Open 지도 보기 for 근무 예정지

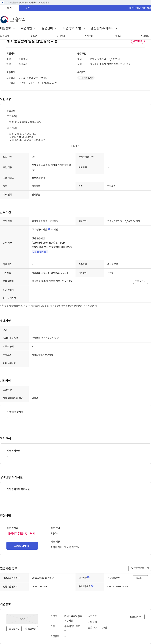click(140, 281)
